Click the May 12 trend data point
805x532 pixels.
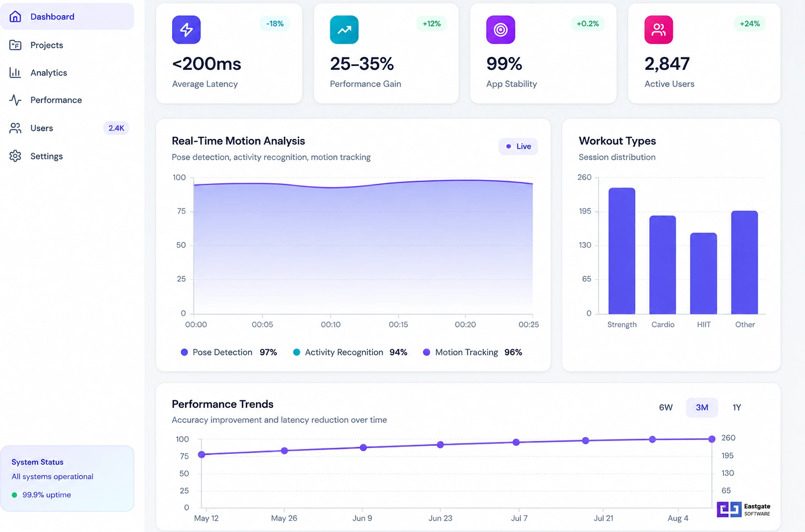[202, 454]
